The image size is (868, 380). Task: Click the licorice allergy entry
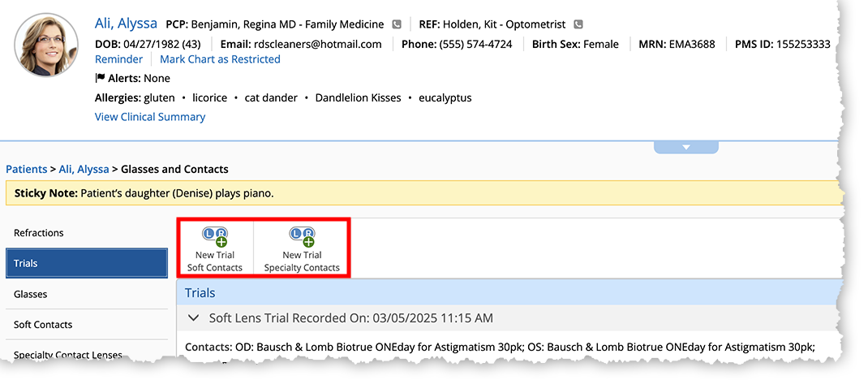(210, 98)
